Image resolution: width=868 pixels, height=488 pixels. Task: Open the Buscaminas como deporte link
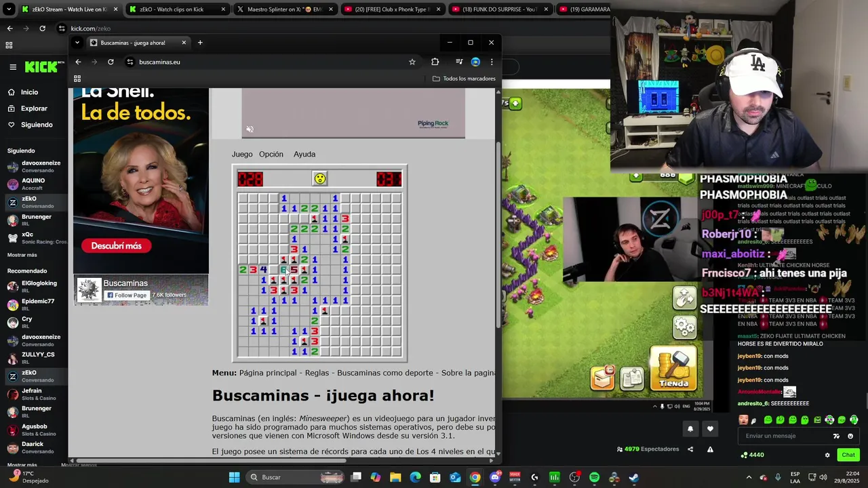386,373
